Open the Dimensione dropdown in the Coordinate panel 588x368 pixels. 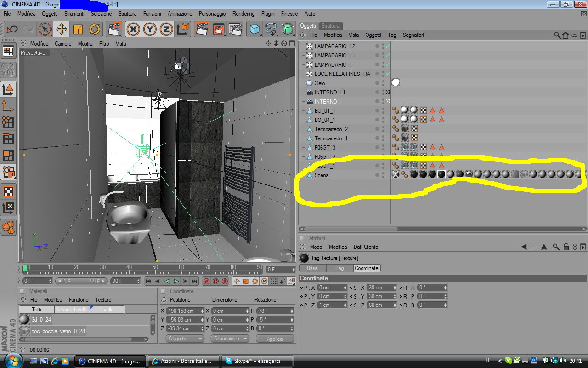pos(230,339)
